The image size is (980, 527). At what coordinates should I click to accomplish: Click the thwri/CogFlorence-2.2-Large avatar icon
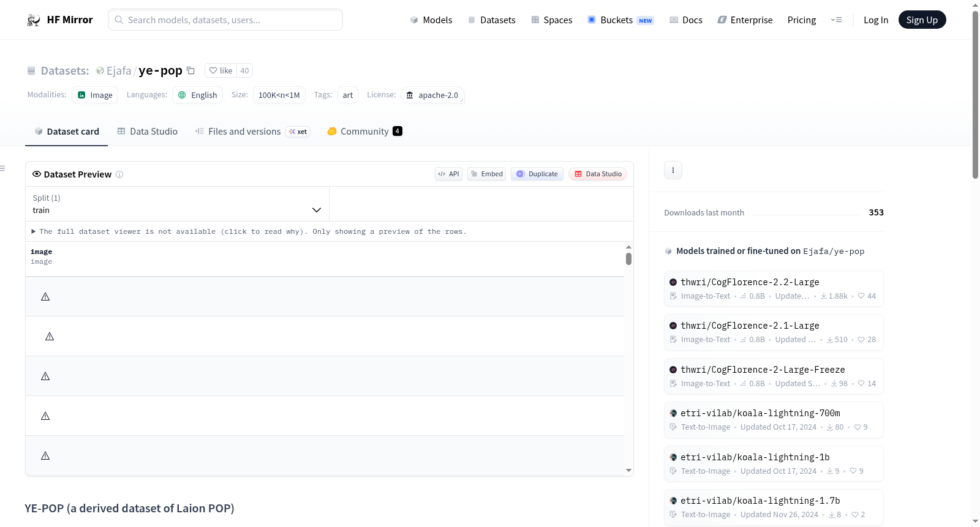click(673, 282)
